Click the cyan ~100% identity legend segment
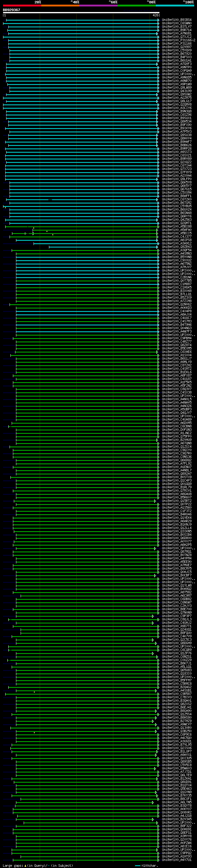The image size is (197, 868). [175, 6]
